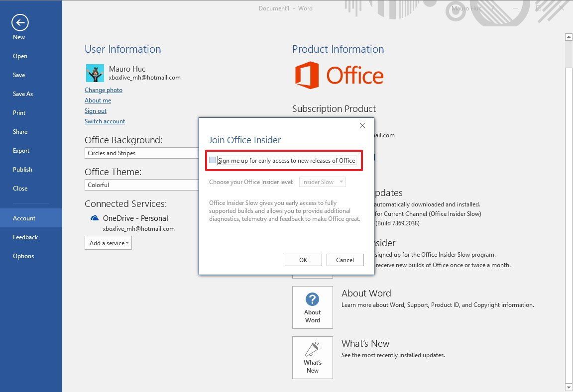This screenshot has height=392, width=573.
Task: Sign out of the current account
Action: [95, 110]
